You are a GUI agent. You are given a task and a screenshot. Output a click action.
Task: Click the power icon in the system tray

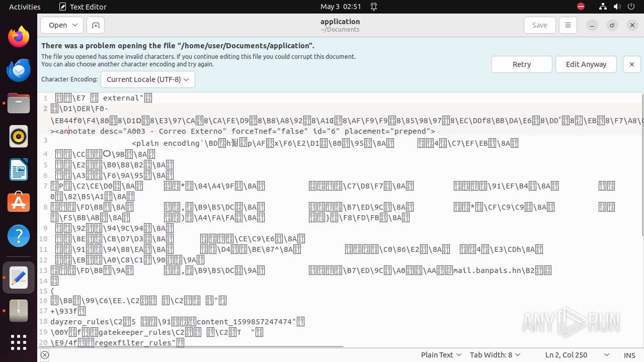click(x=631, y=7)
